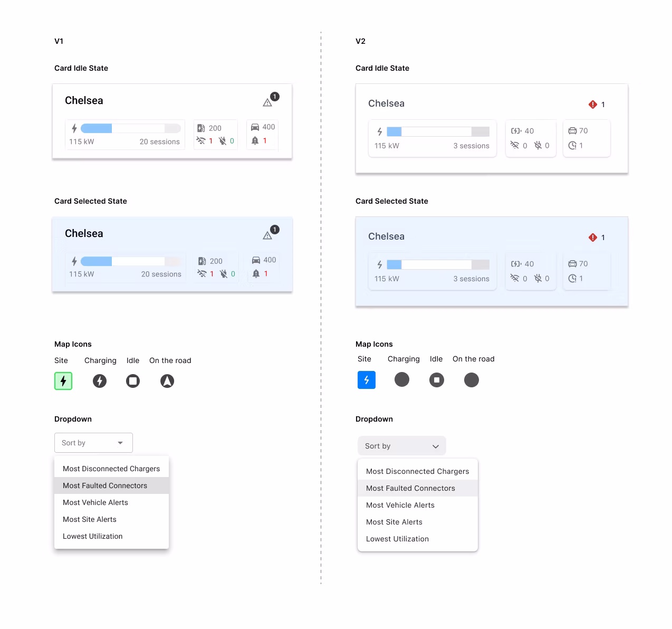Choose Most Vehicle Alerts in V1 dropdown

111,502
